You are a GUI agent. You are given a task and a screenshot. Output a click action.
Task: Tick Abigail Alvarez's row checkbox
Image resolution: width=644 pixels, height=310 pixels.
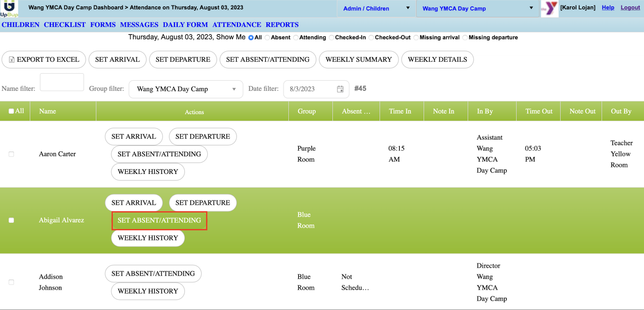[11, 220]
